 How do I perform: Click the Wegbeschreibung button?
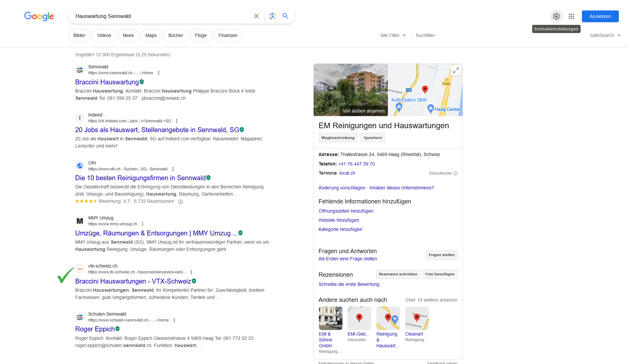coord(338,138)
